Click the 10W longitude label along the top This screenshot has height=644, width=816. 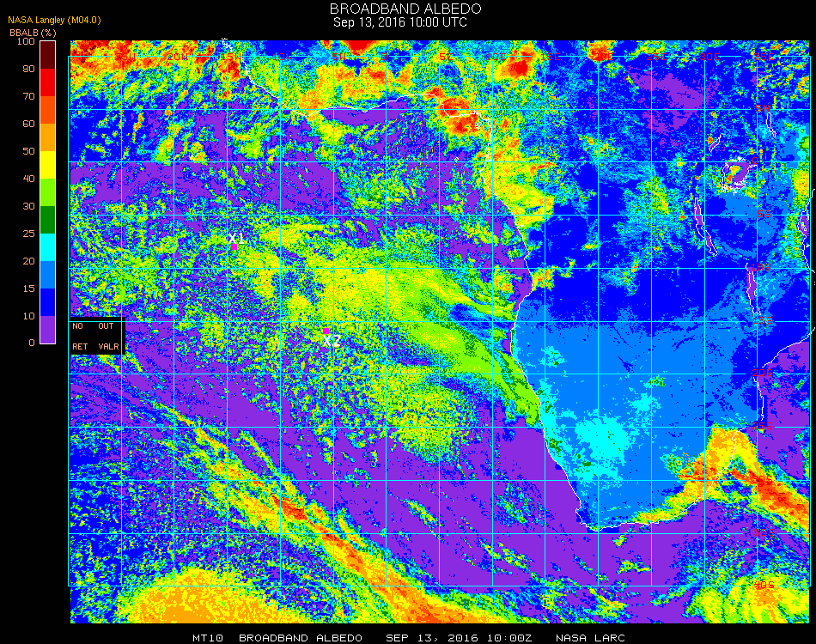[x=283, y=57]
